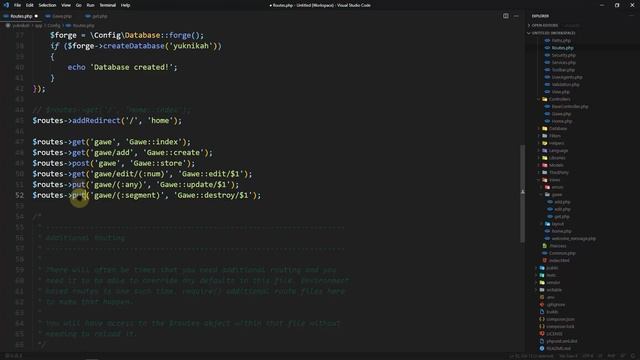The image size is (640, 360).
Task: Click the Models folder icon
Action: click(x=544, y=165)
